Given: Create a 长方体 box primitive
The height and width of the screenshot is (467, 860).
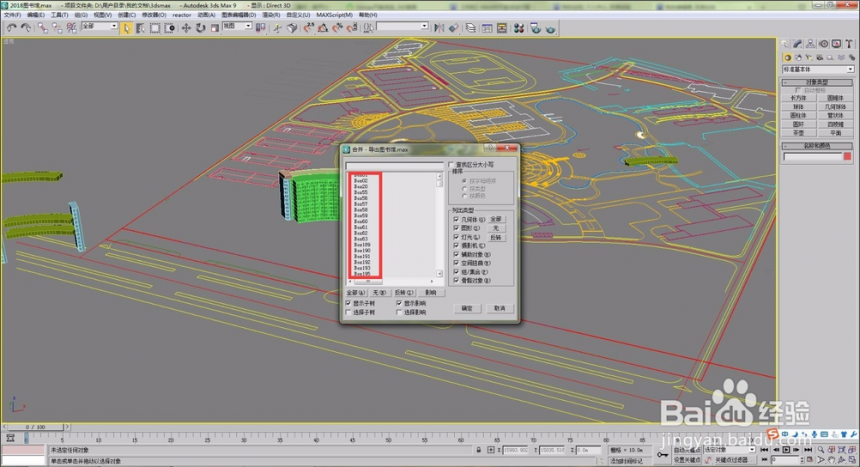Looking at the screenshot, I should pos(799,98).
